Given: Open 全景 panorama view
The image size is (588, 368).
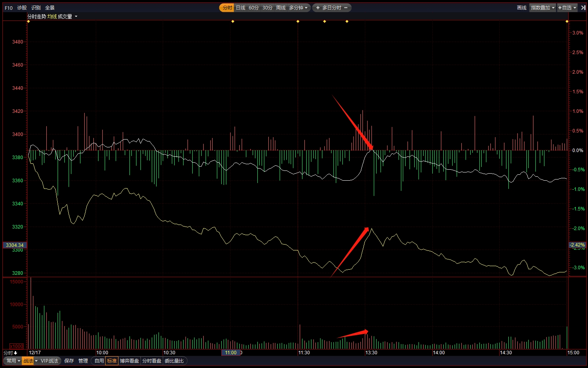Looking at the screenshot, I should click(x=50, y=8).
